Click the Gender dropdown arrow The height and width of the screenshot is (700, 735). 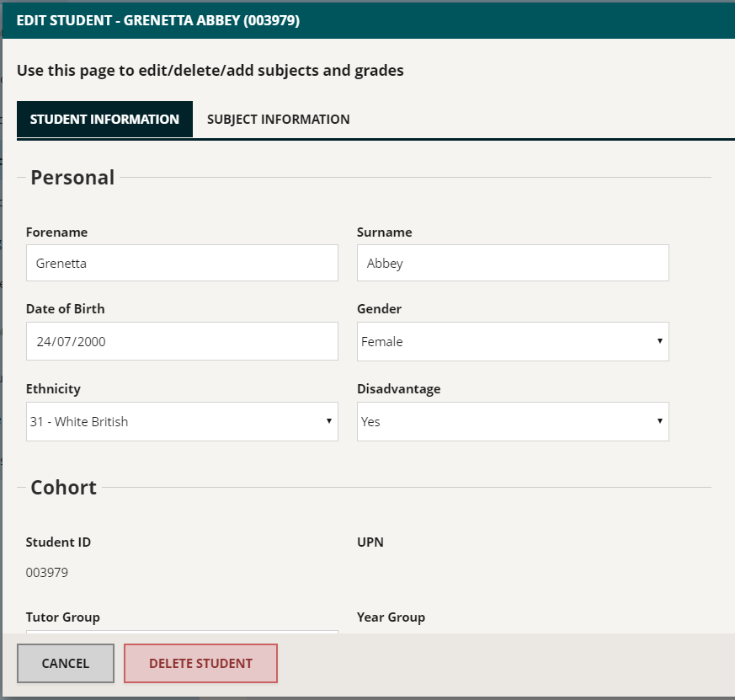659,341
